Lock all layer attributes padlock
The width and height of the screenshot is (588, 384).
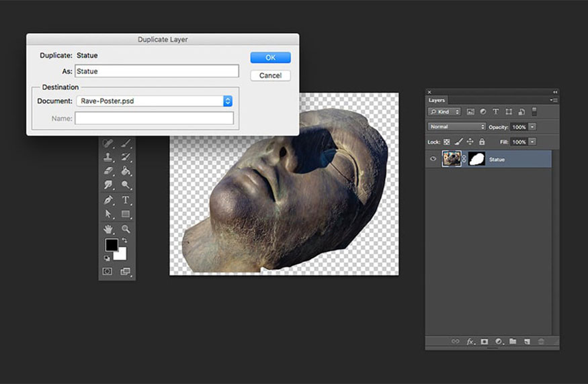482,142
